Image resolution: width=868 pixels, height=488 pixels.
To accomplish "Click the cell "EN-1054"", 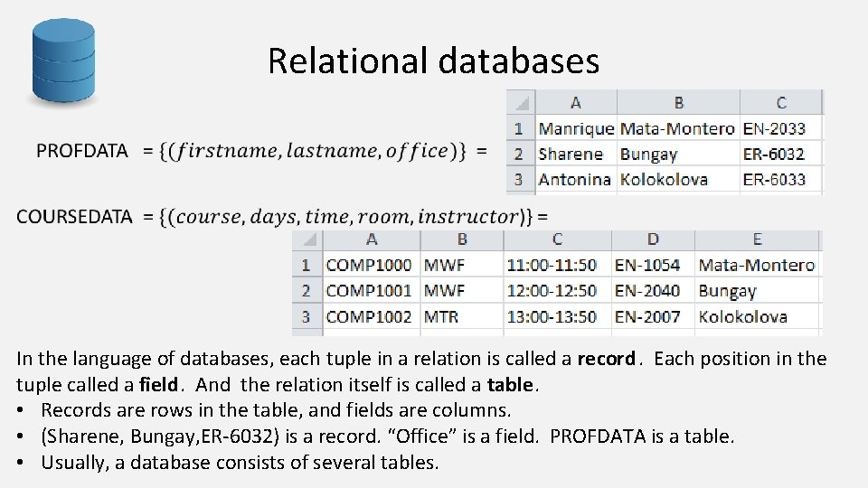I will tap(653, 265).
